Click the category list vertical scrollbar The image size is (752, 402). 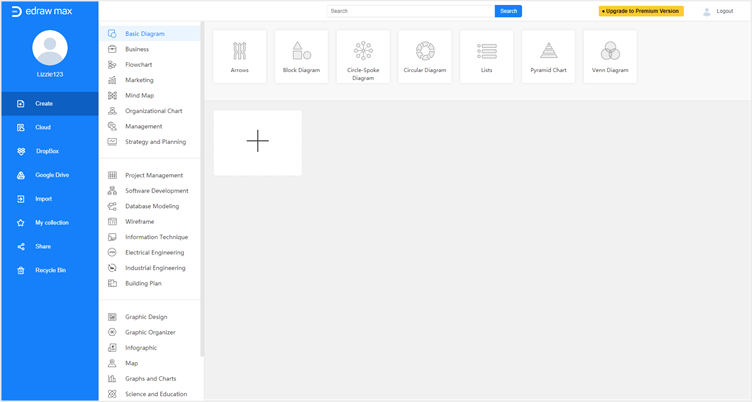pyautogui.click(x=202, y=189)
